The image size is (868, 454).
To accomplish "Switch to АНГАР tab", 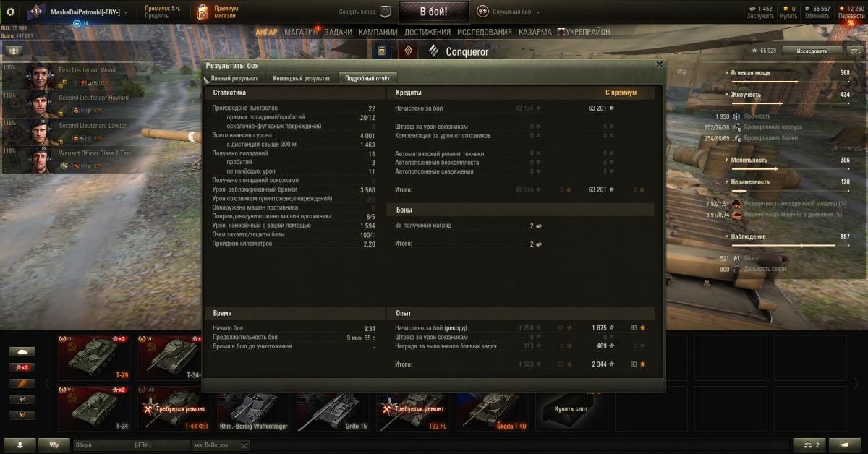I will coord(267,33).
